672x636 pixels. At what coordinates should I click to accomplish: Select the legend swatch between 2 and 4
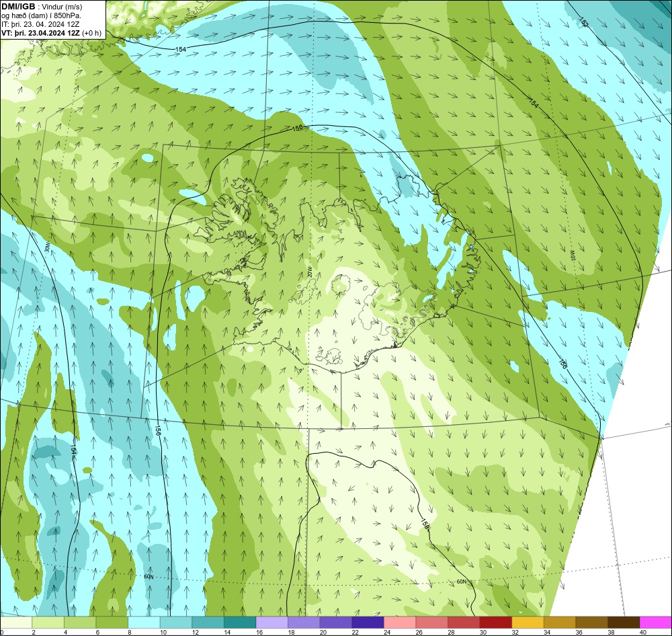48,623
